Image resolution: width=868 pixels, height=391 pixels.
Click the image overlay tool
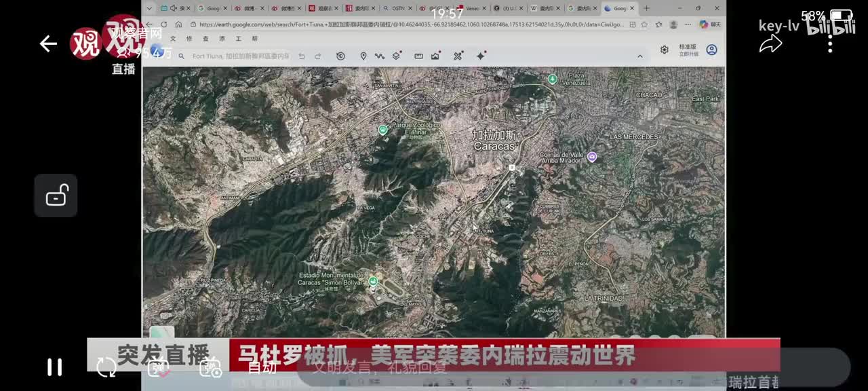pos(435,56)
